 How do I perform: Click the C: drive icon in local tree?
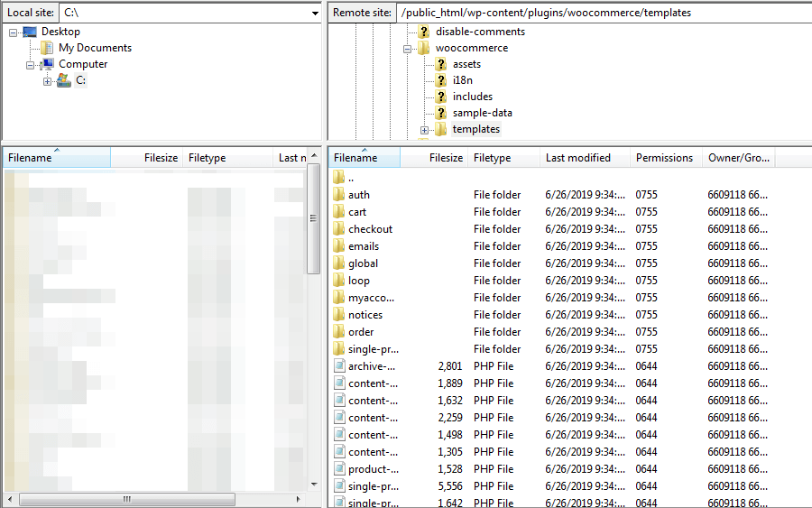click(x=64, y=80)
